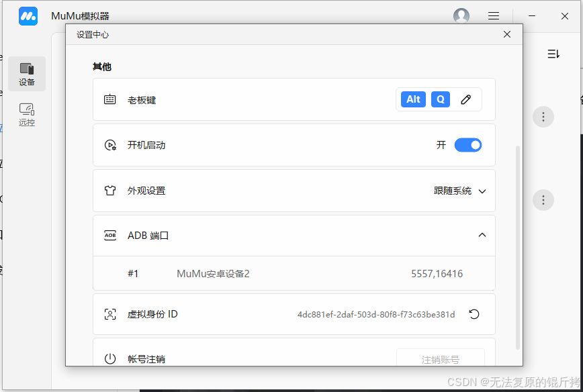Open the lower three-dot device menu

[543, 200]
